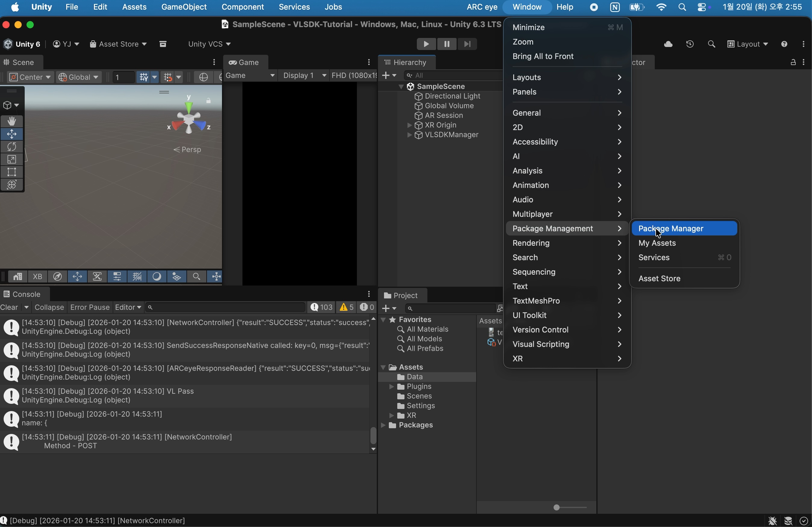Viewport: 812px width, 527px height.
Task: Select the Rotate tool in Scene
Action: click(x=12, y=147)
